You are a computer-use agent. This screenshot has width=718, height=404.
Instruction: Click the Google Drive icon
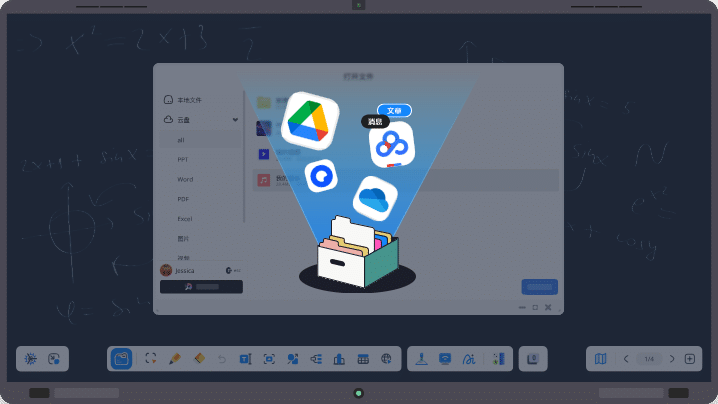click(x=309, y=121)
